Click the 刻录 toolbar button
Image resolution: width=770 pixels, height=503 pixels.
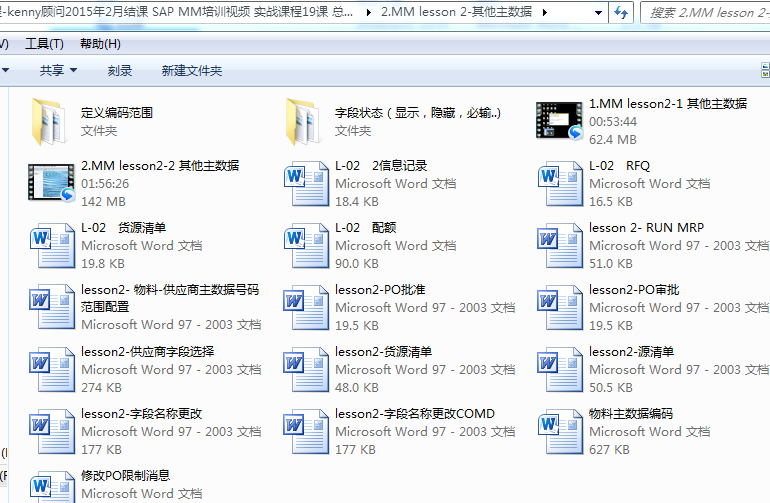point(120,70)
